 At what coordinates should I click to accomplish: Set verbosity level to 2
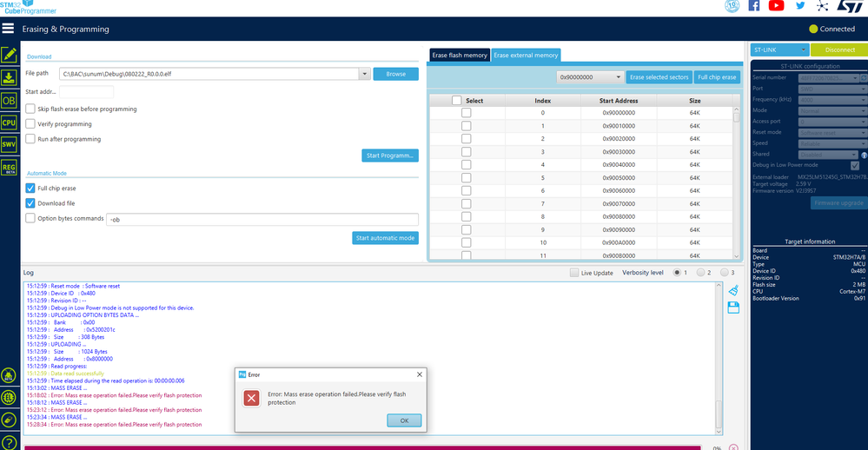701,272
